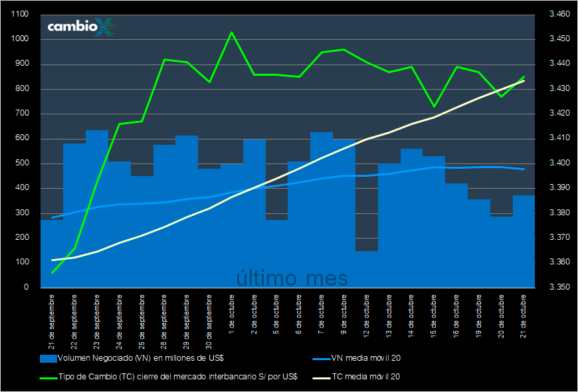The height and width of the screenshot is (392, 578).
Task: Click the '23 de septiembre' date label
Action: 96,322
